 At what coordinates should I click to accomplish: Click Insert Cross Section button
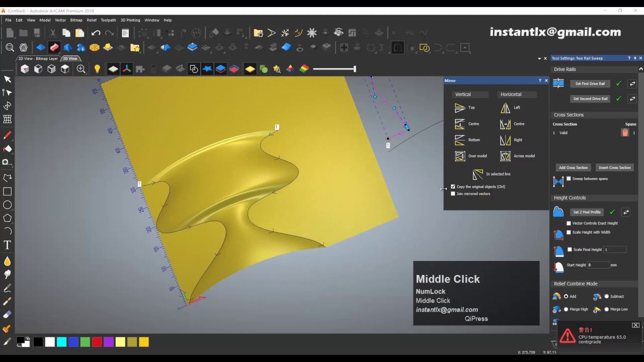pyautogui.click(x=614, y=167)
